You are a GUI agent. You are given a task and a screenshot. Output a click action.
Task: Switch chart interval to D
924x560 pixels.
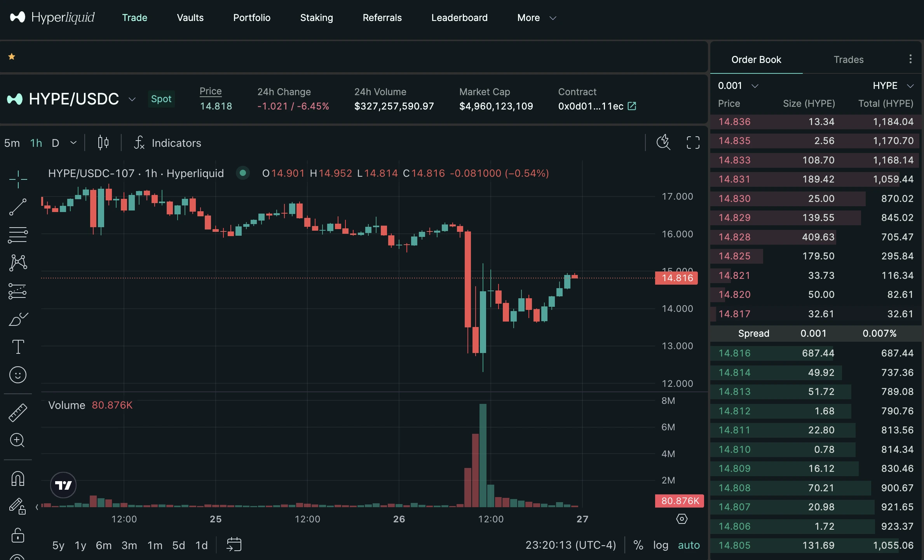[56, 143]
